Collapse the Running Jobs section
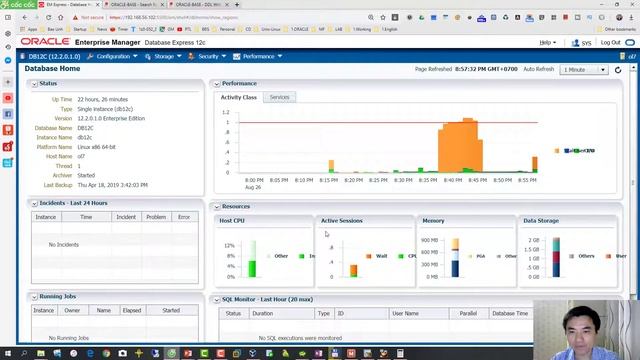Viewport: 640px width, 360px height. (34, 297)
